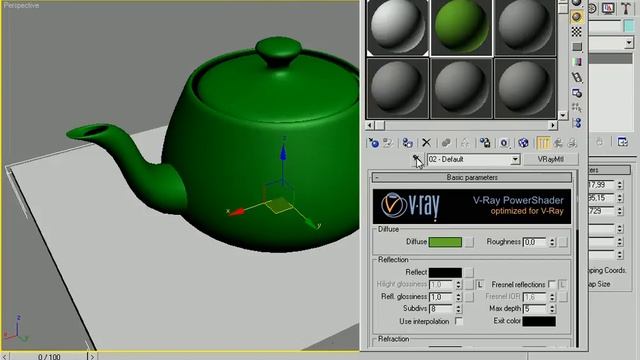Open Modifier List dropdown in command panel

629,42
